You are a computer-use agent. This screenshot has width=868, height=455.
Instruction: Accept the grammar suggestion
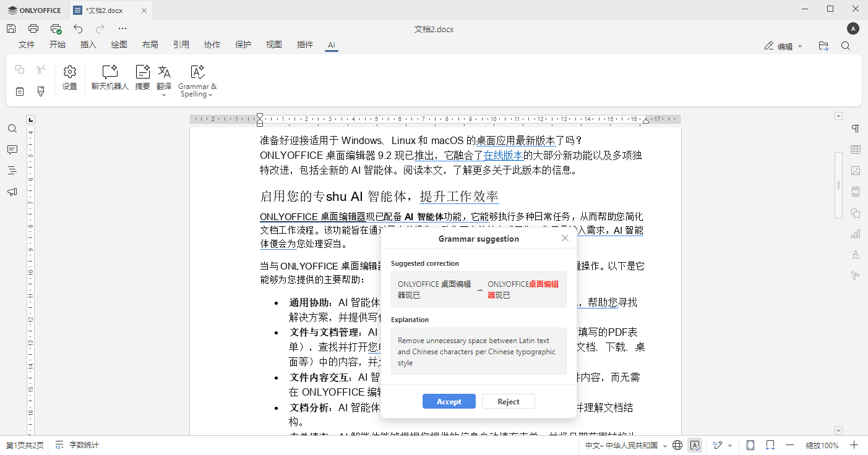[449, 401]
